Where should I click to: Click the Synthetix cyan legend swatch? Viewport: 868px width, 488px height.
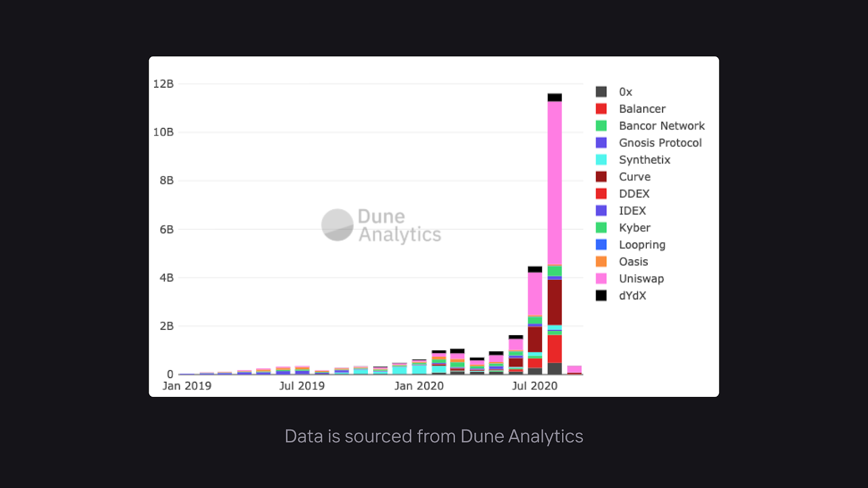[601, 159]
